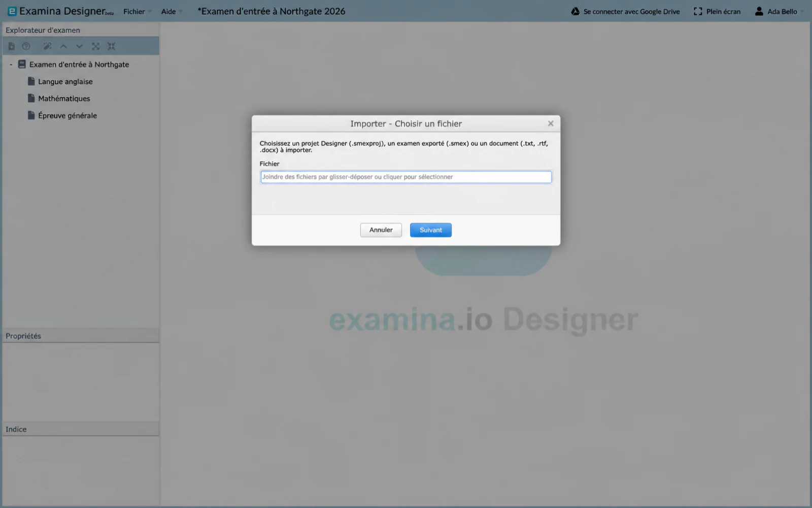Viewport: 812px width, 508px height.
Task: Click the add question icon in explorer toolbar
Action: (x=26, y=46)
